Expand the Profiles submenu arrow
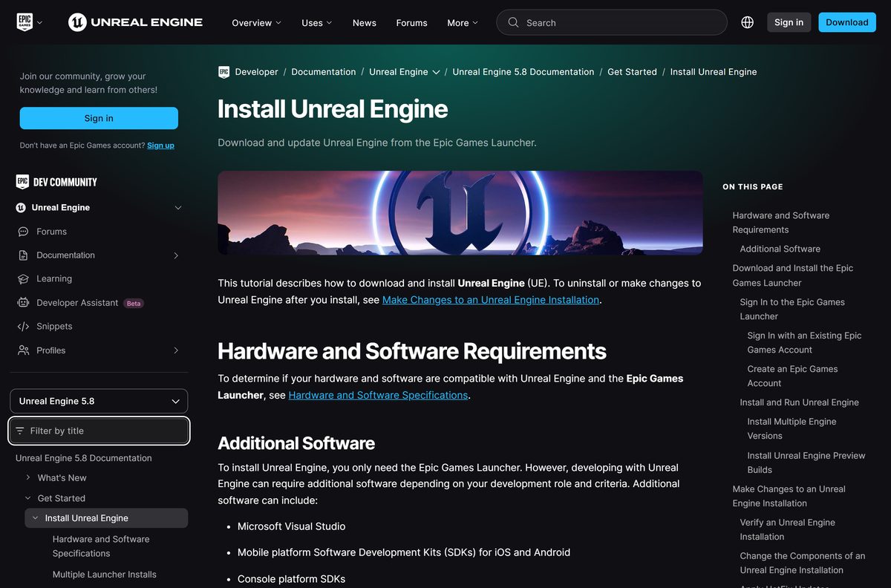Screen dimensions: 891x588 [x=176, y=350]
